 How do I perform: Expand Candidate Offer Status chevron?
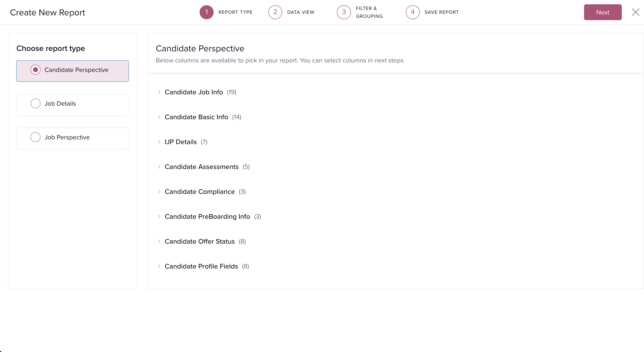pos(159,242)
